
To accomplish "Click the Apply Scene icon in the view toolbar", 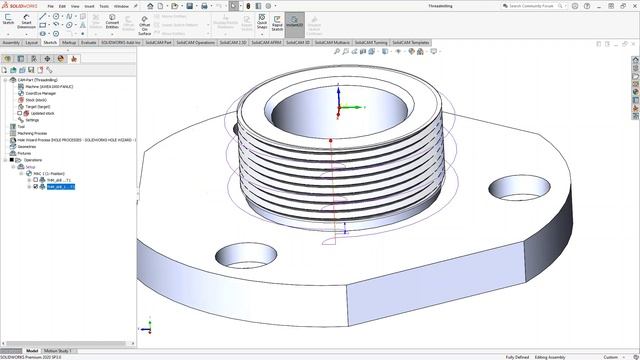I will pyautogui.click(x=420, y=51).
